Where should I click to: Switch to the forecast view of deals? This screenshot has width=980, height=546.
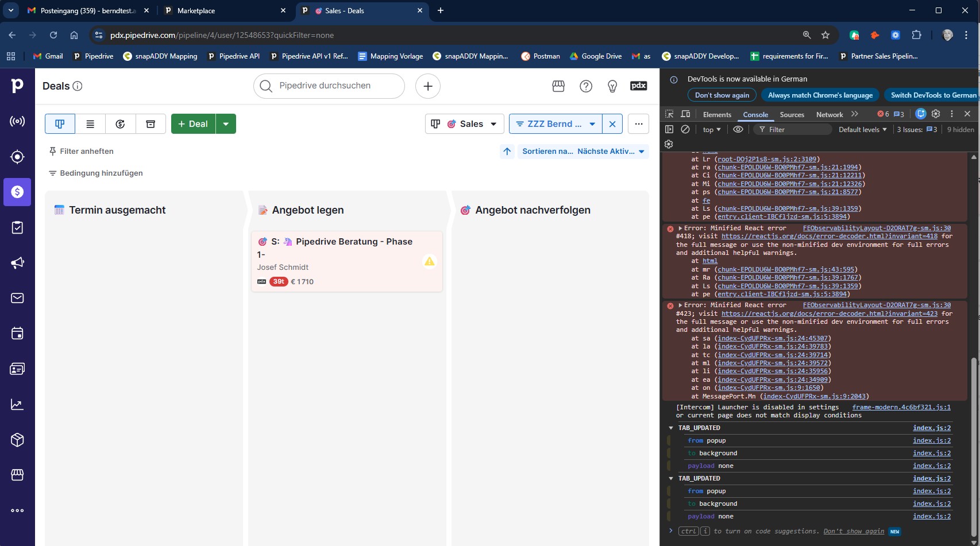pos(120,123)
